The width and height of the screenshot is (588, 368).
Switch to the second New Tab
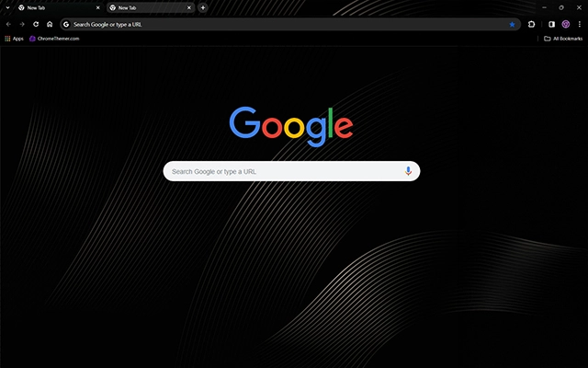[x=151, y=7]
